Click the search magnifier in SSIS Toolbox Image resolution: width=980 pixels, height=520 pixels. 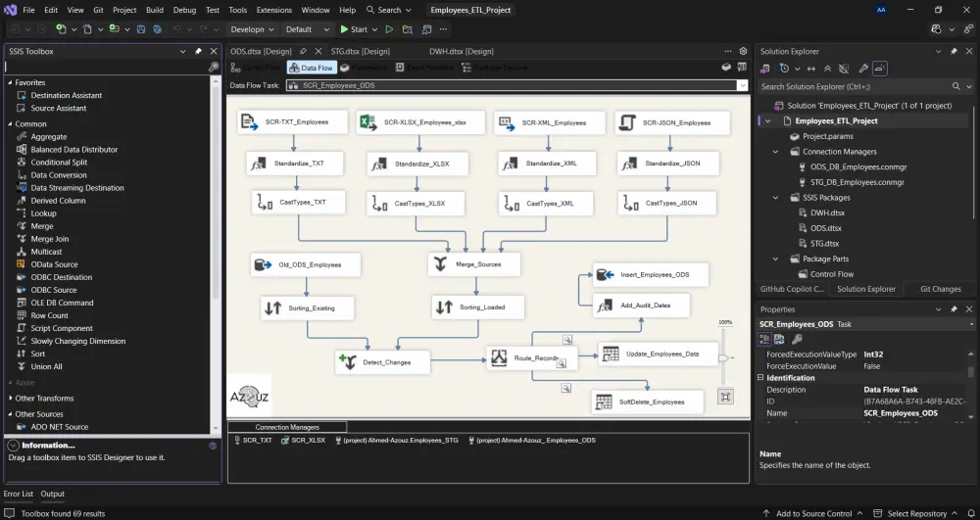[213, 67]
